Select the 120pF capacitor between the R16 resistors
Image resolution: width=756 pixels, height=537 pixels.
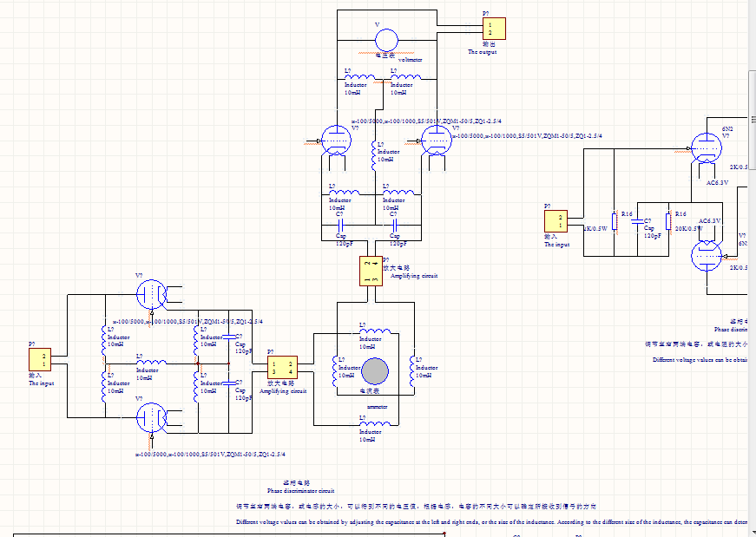pos(637,222)
